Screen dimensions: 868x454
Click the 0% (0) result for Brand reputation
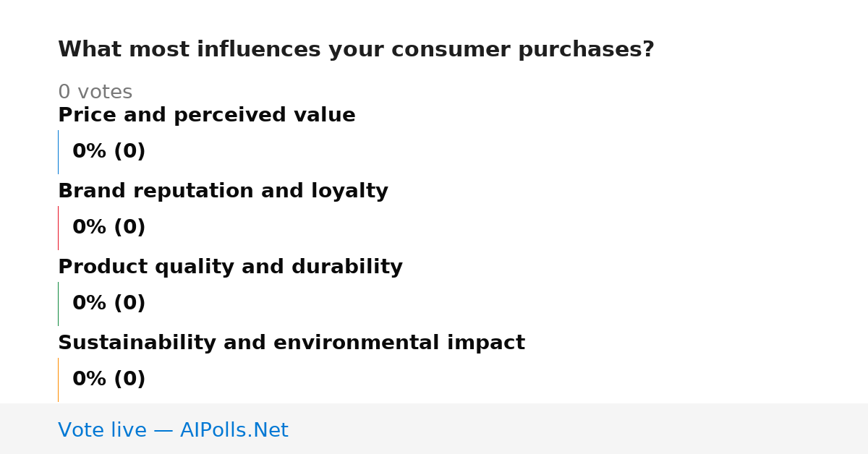pos(109,228)
